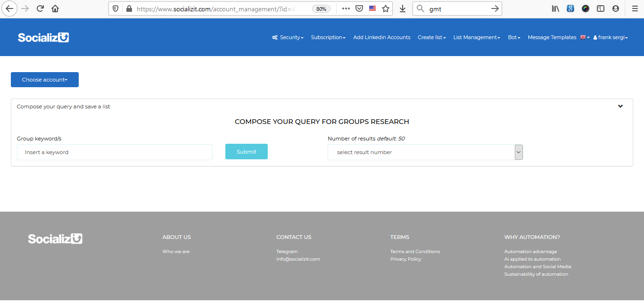Open the Firefox hamburger menu

[635, 8]
